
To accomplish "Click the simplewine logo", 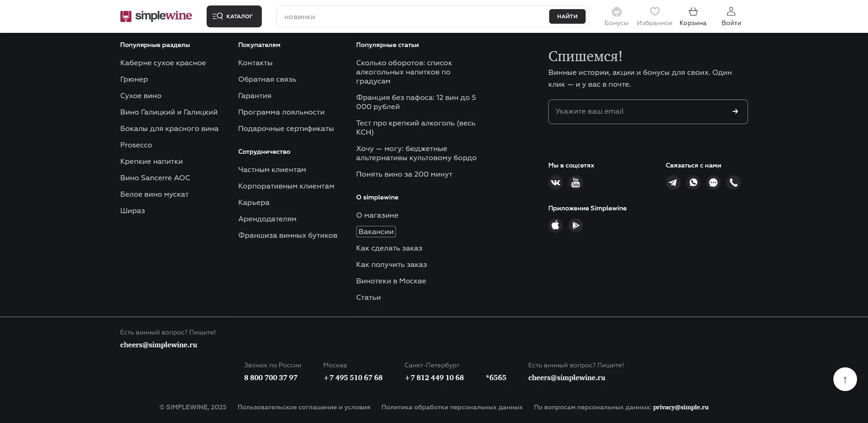I will 156,16.
